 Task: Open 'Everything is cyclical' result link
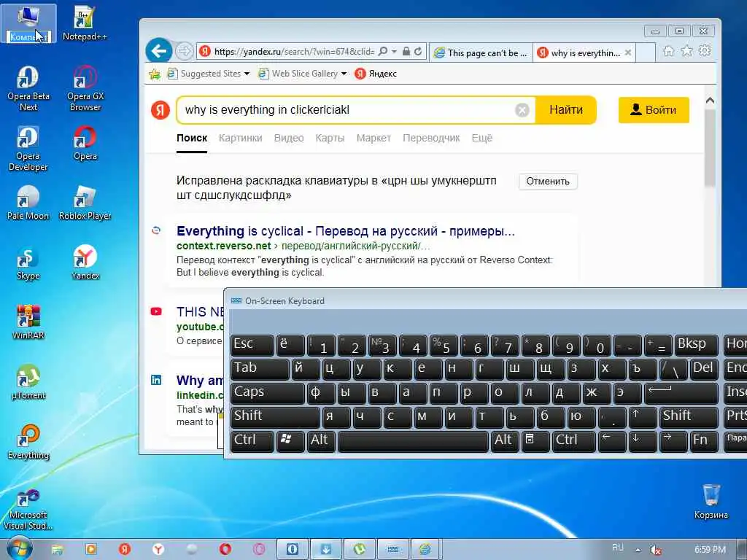tap(345, 231)
